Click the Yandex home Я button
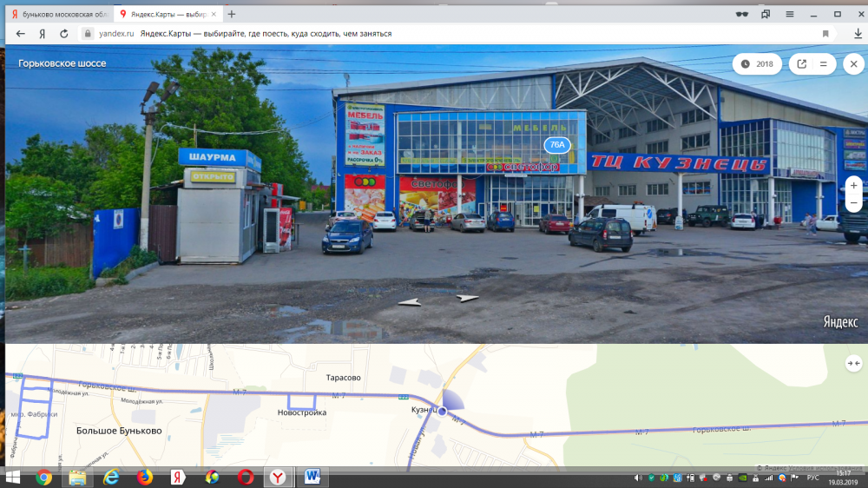This screenshot has width=868, height=488. (42, 34)
